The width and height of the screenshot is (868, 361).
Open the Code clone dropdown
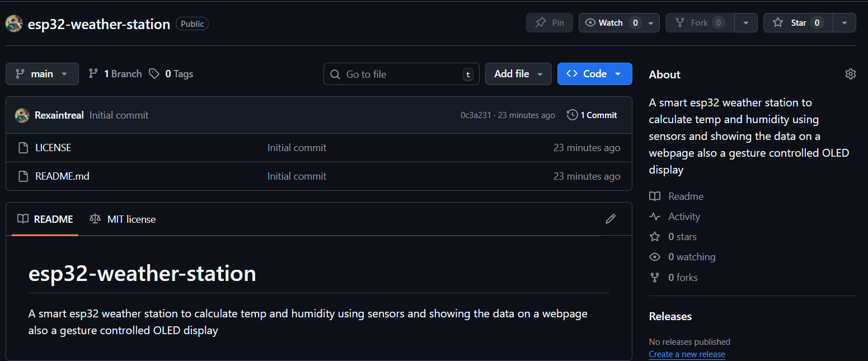pyautogui.click(x=594, y=74)
